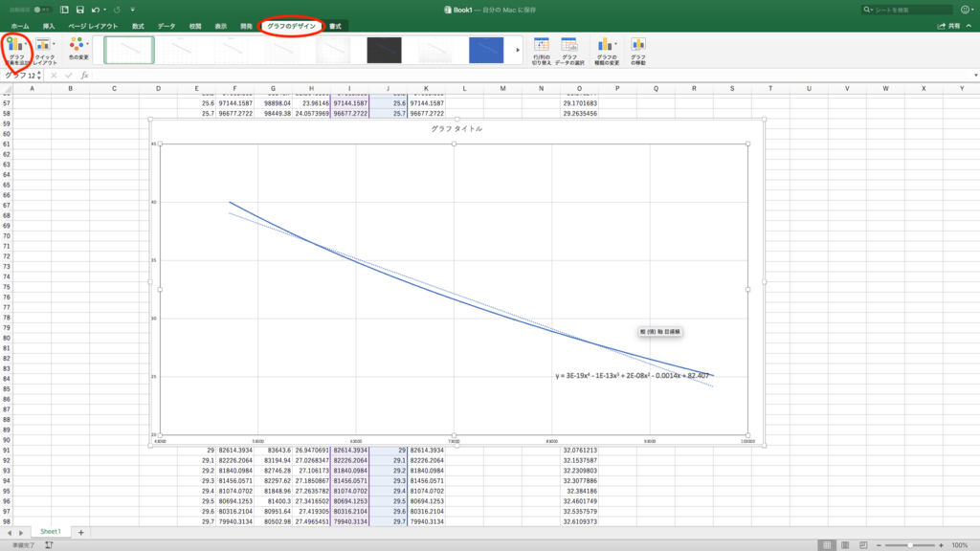Open the Undo history dropdown arrow
The image size is (980, 551).
(104, 10)
